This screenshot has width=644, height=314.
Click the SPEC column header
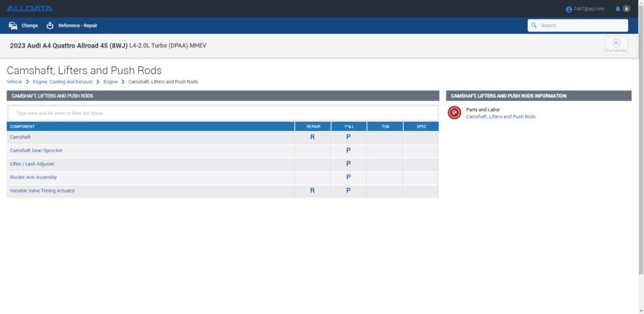(x=421, y=127)
